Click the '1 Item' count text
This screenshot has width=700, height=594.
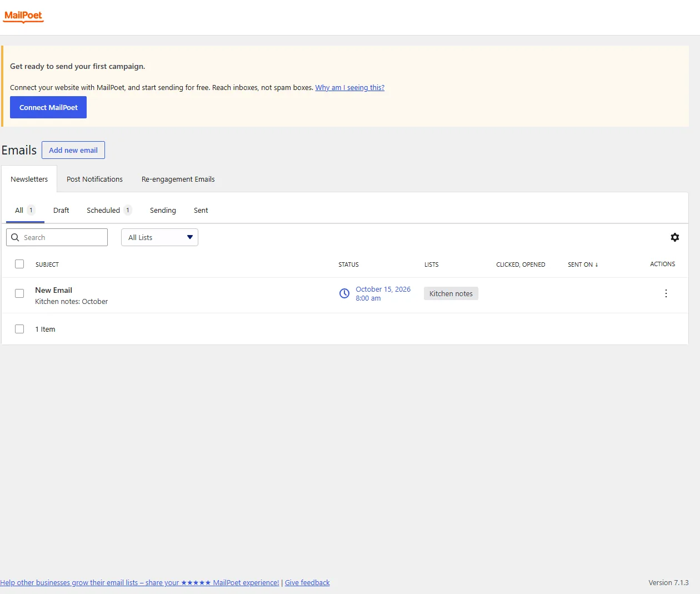tap(45, 329)
